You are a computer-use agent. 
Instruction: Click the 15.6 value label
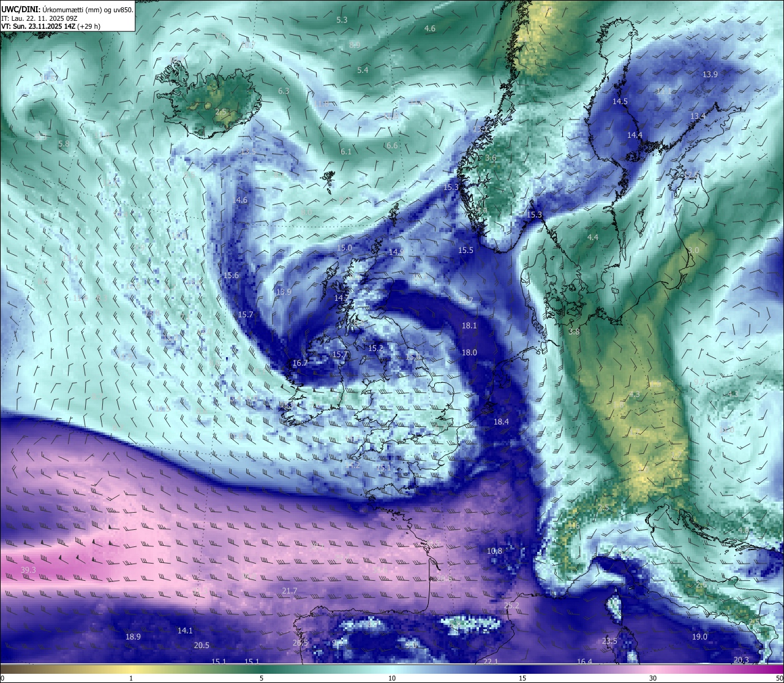[231, 275]
